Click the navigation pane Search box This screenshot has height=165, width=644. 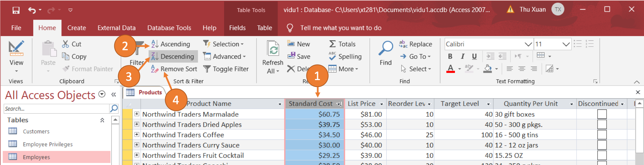coord(56,109)
